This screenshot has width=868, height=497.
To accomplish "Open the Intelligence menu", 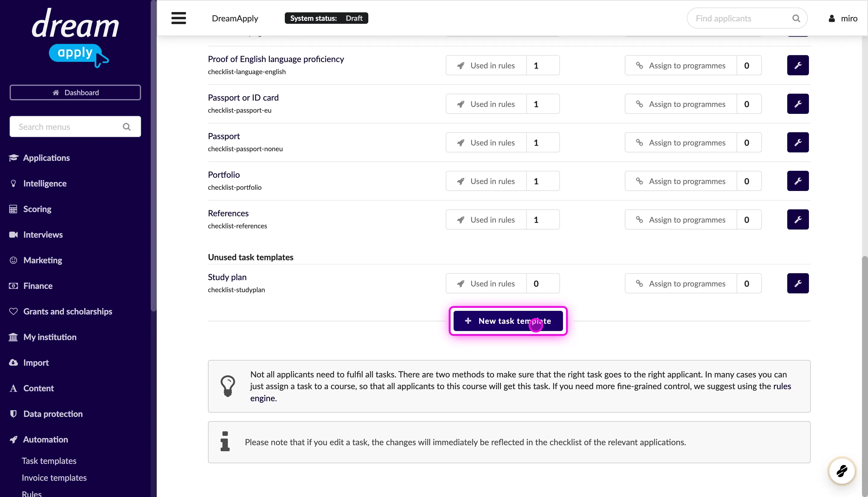I will (x=45, y=183).
